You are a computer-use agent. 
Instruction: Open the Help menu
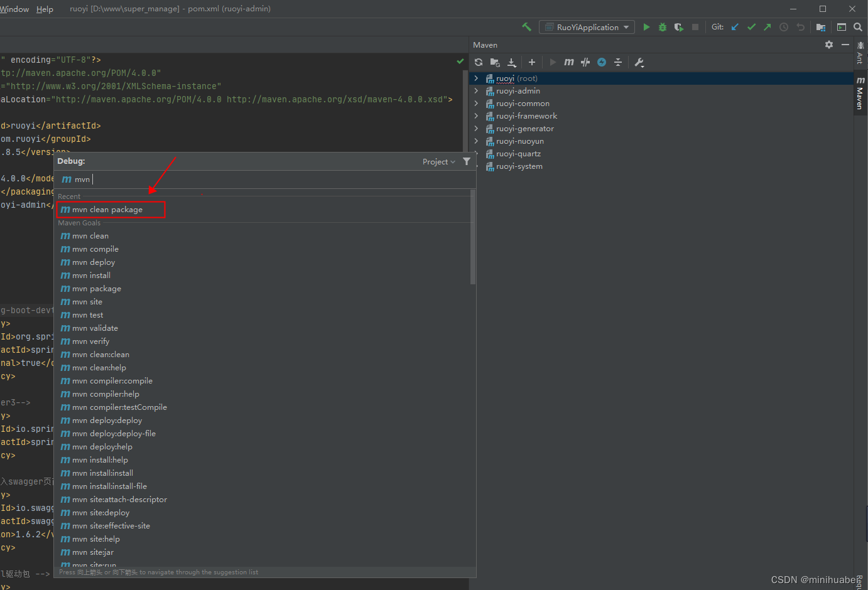point(45,9)
